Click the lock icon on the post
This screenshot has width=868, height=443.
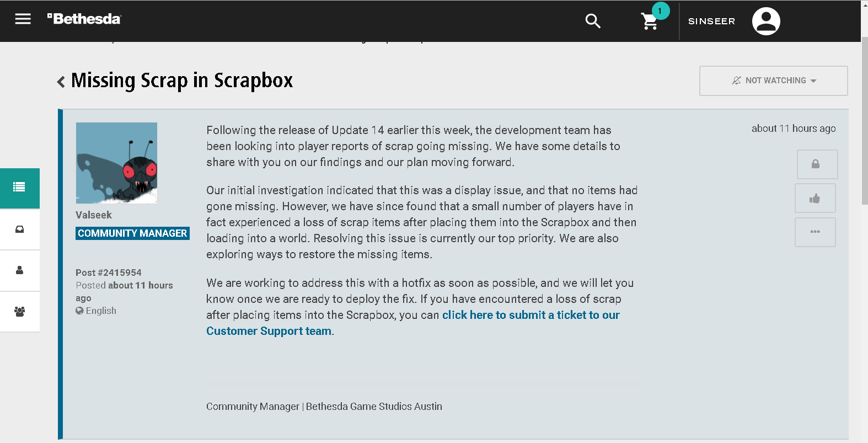coord(817,164)
